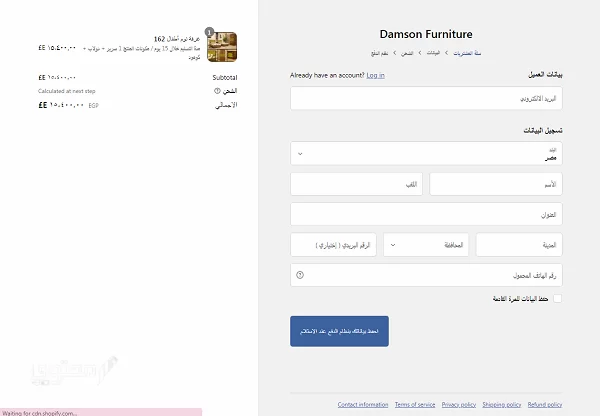Click the Calculated at next step text

pos(67,91)
